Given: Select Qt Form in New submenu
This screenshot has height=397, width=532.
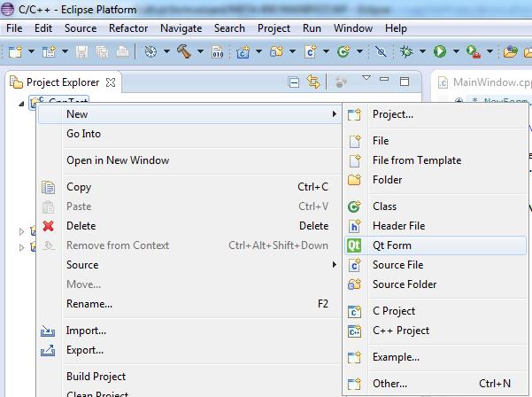Looking at the screenshot, I should coord(436,245).
